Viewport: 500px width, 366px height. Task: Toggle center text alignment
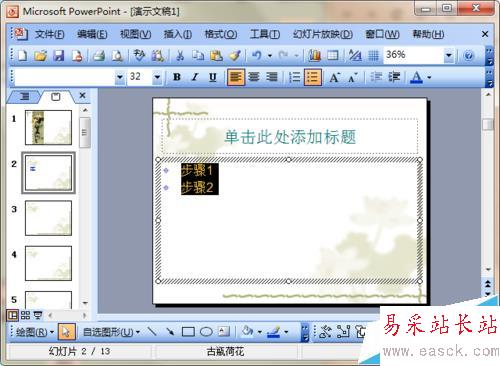254,77
